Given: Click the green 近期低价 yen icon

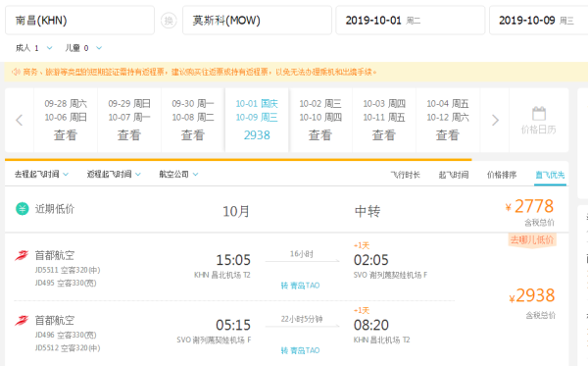Looking at the screenshot, I should 23,209.
